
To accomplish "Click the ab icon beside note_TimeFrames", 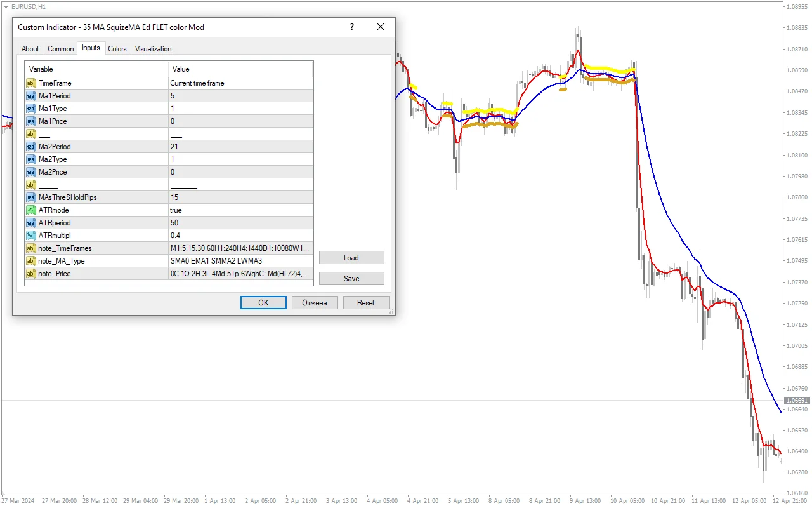I will [30, 248].
